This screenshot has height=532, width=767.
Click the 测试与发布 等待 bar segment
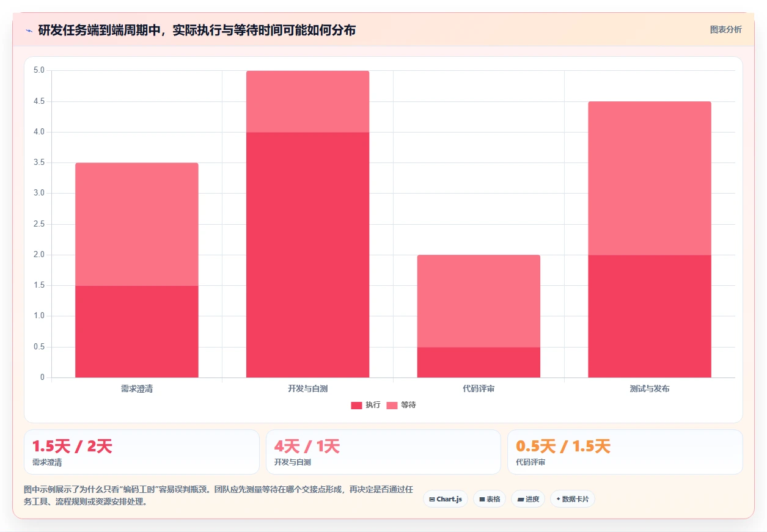[x=650, y=178]
